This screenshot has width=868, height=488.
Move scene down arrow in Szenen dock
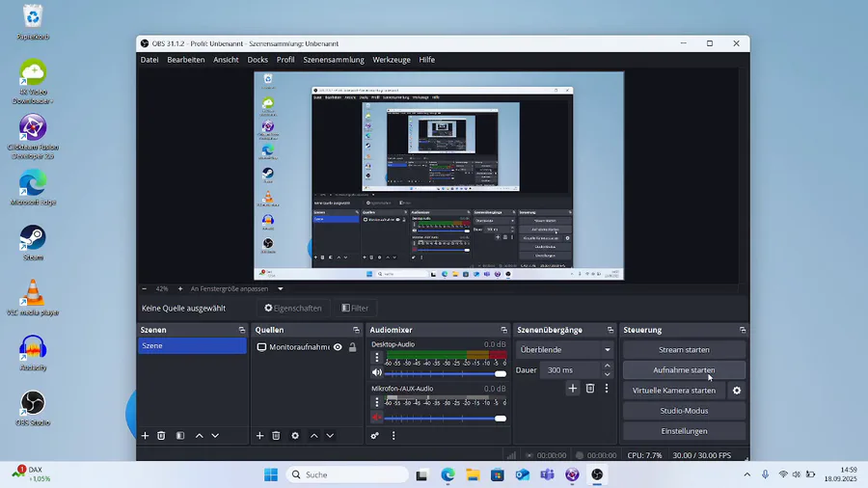pos(215,436)
